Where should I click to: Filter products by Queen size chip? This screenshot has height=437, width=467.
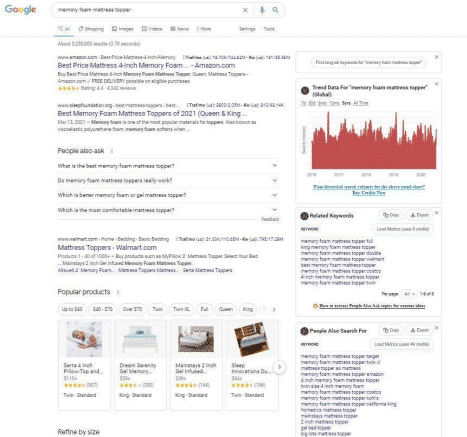226,309
